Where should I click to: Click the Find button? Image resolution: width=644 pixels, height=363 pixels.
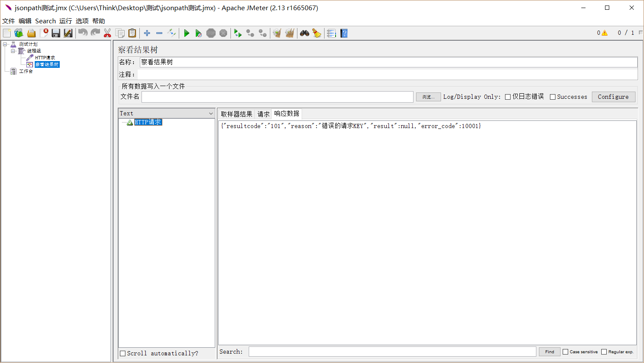(550, 352)
